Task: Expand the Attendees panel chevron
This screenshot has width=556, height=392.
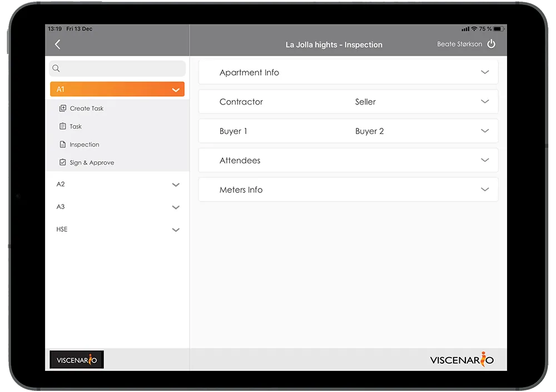Action: tap(485, 160)
